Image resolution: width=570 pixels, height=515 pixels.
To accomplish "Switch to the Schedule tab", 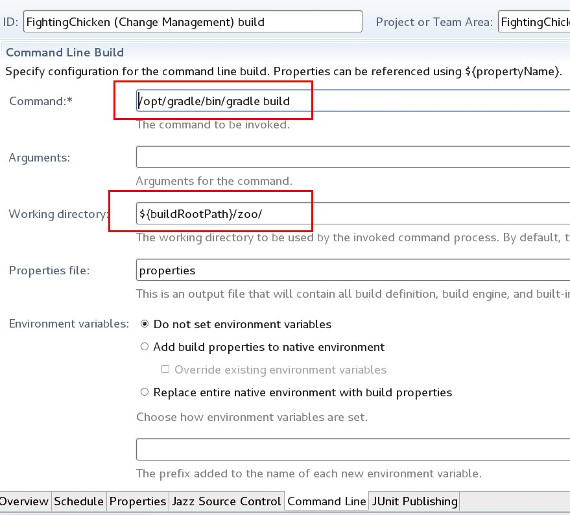I will (x=79, y=501).
